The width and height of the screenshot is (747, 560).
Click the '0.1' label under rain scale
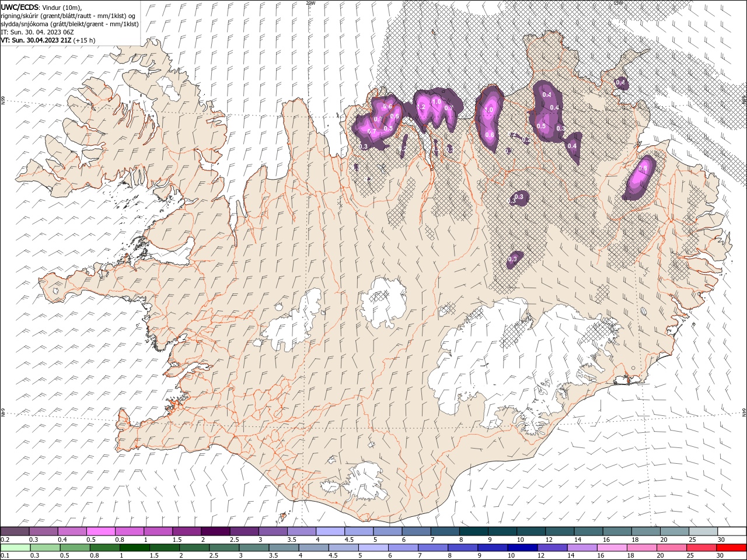pyautogui.click(x=5, y=556)
